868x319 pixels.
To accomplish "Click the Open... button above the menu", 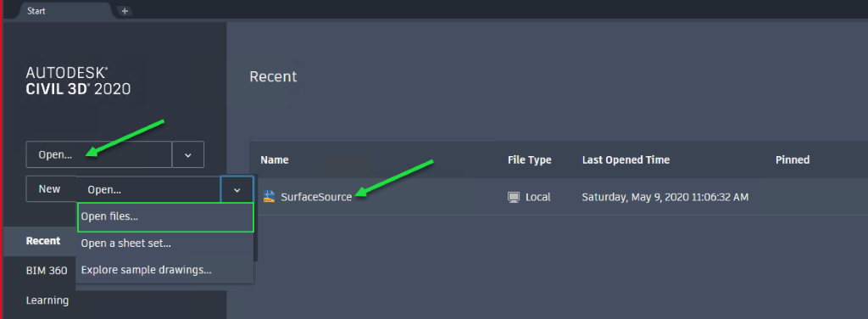I will (148, 190).
